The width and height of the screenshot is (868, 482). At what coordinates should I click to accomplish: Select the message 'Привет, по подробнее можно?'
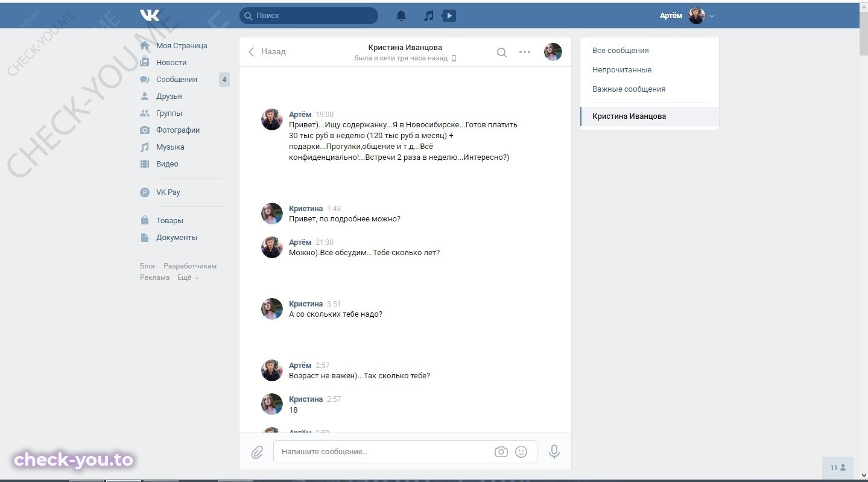(x=344, y=219)
